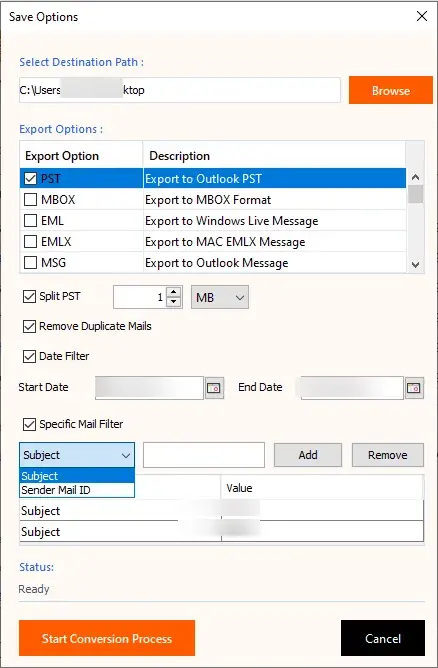Screen dimensions: 438x668
Task: Select the second Subject row in filter table
Action: tap(221, 531)
